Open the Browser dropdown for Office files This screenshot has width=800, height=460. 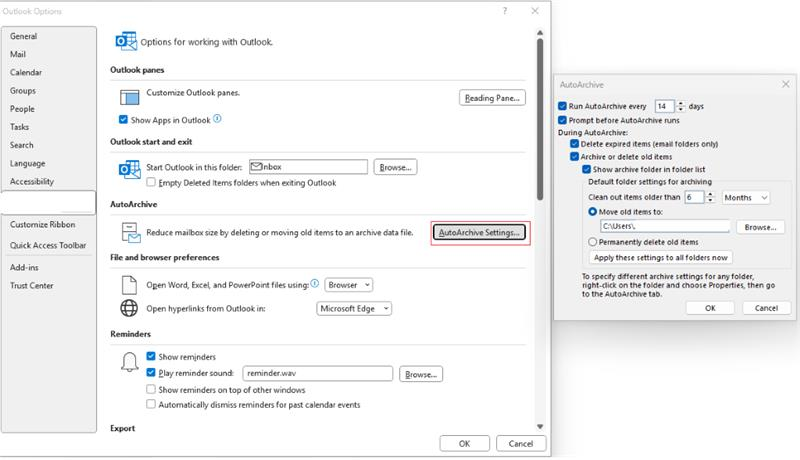348,285
